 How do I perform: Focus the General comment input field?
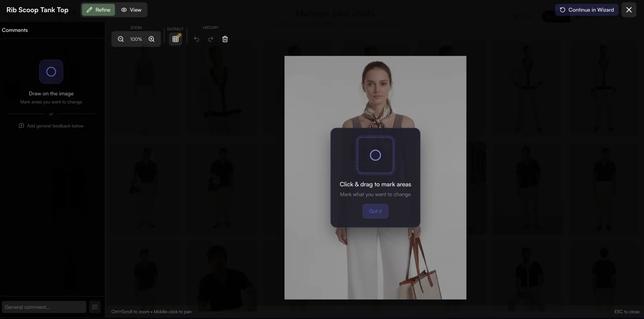point(44,307)
